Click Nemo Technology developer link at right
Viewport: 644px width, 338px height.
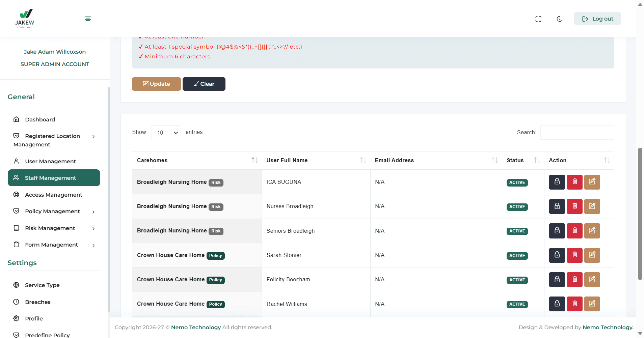point(608,328)
